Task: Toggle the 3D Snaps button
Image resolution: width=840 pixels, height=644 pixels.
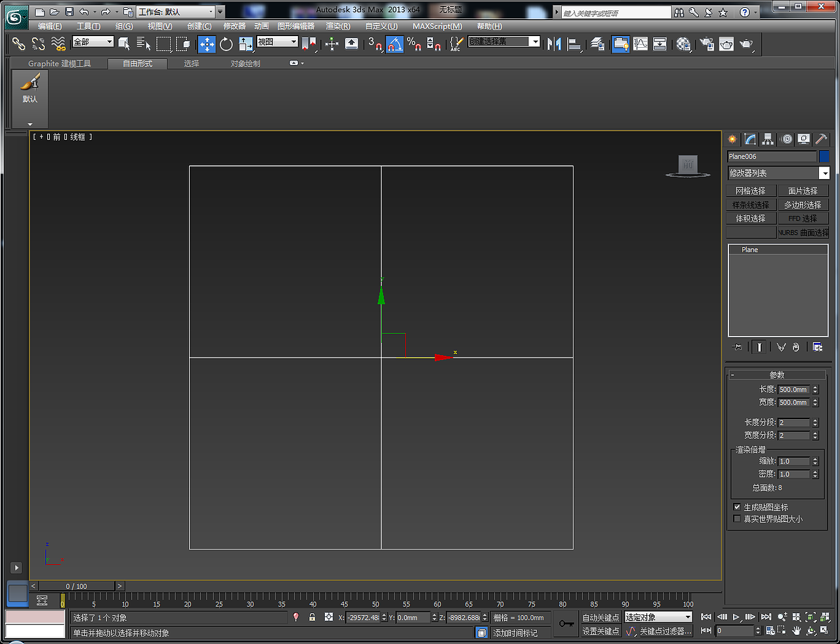Action: [375, 44]
